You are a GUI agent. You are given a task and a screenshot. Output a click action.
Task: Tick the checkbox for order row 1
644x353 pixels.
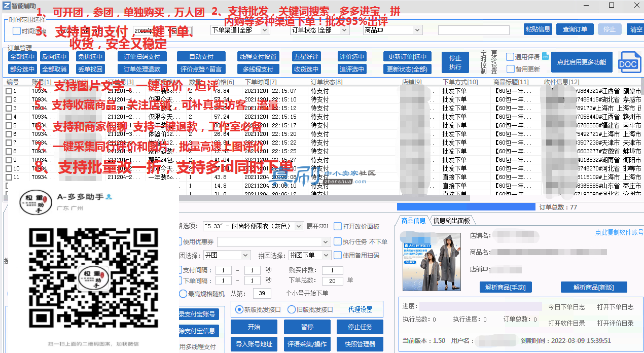tap(9, 91)
